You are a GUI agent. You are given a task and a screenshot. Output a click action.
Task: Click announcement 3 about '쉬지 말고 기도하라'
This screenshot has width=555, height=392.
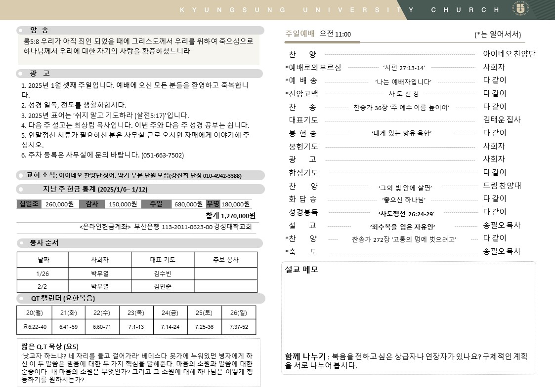coord(105,115)
